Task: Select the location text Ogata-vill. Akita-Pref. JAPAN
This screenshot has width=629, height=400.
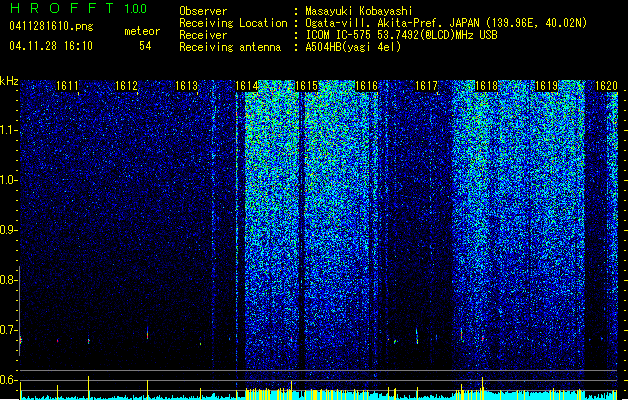Action: click(392, 23)
